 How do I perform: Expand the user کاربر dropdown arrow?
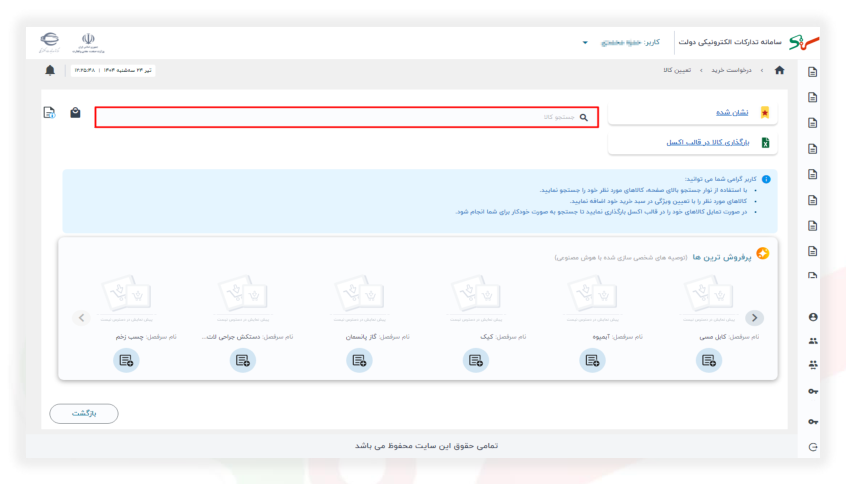coord(585,43)
